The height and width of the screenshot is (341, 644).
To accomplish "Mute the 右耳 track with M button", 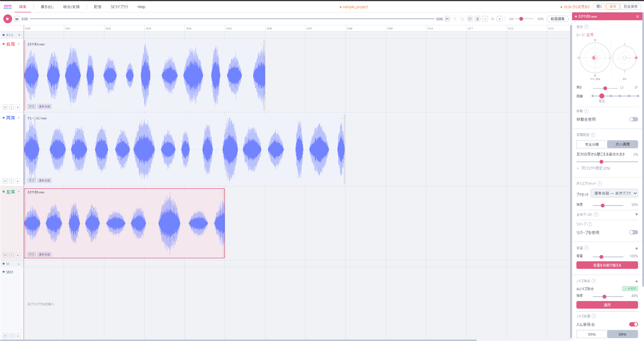I will pyautogui.click(x=5, y=107).
